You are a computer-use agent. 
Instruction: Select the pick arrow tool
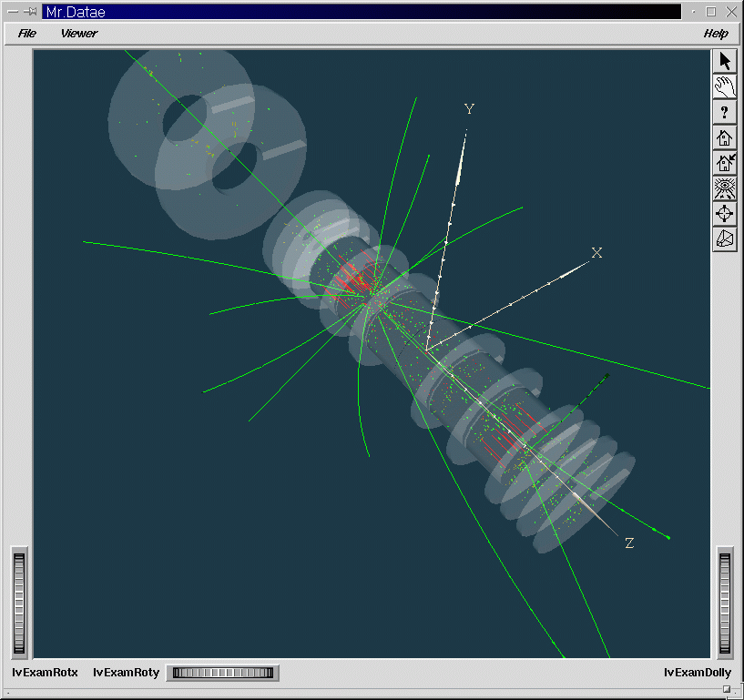pos(725,61)
